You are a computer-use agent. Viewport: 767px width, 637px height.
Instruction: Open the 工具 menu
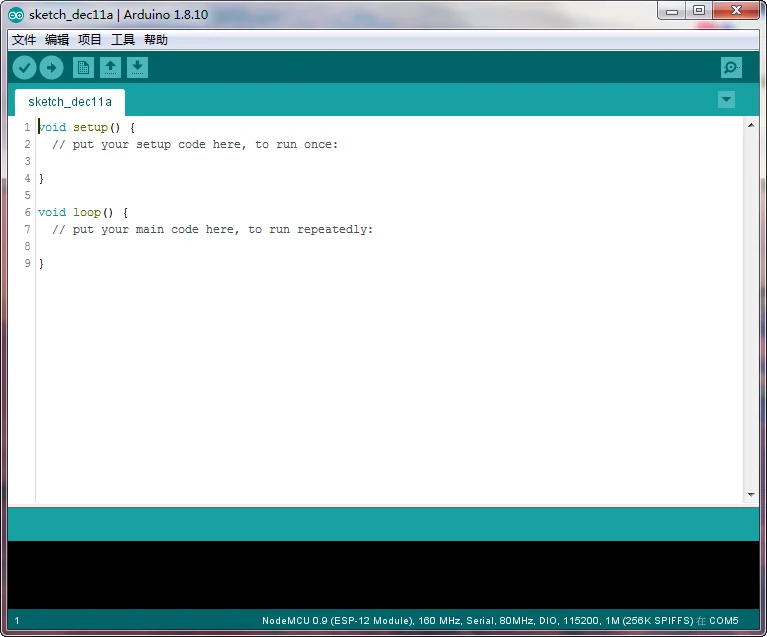(x=123, y=40)
